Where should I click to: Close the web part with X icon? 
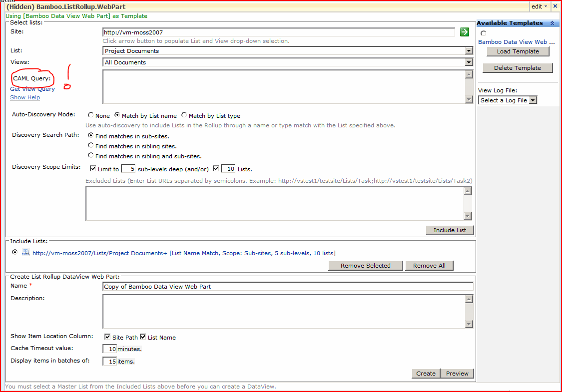point(555,6)
